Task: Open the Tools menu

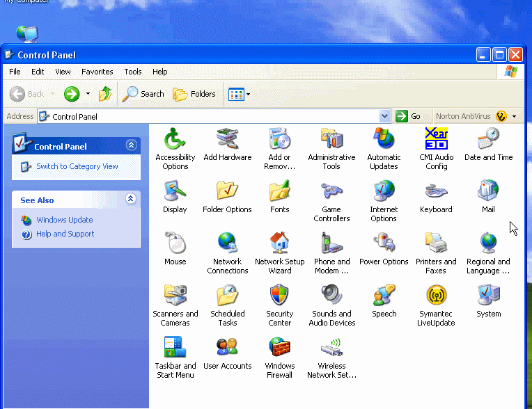Action: click(x=132, y=72)
